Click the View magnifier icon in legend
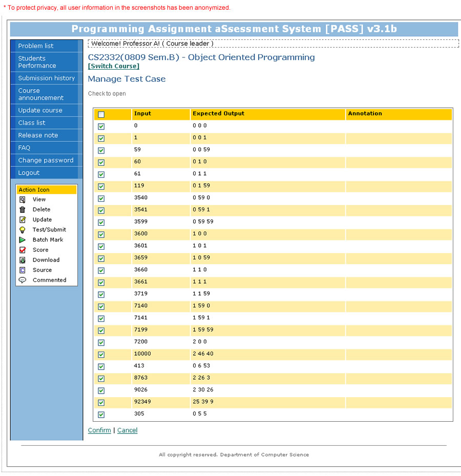 coord(23,200)
